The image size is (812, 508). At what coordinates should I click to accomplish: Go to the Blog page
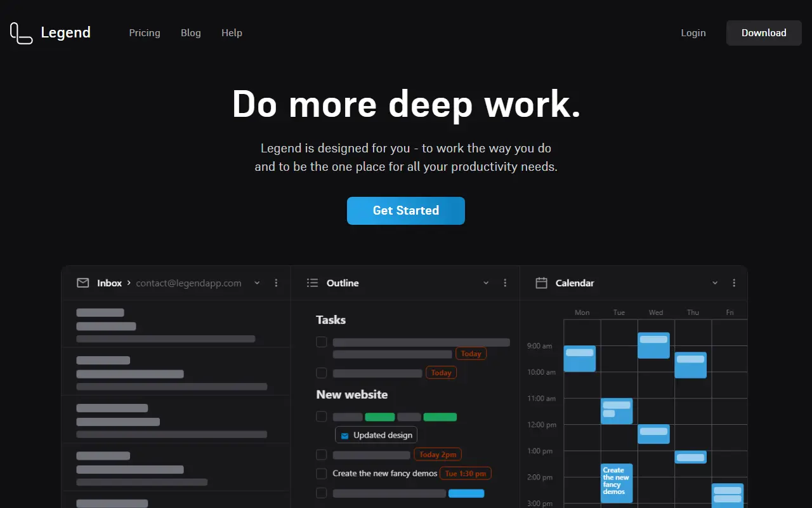coord(191,33)
